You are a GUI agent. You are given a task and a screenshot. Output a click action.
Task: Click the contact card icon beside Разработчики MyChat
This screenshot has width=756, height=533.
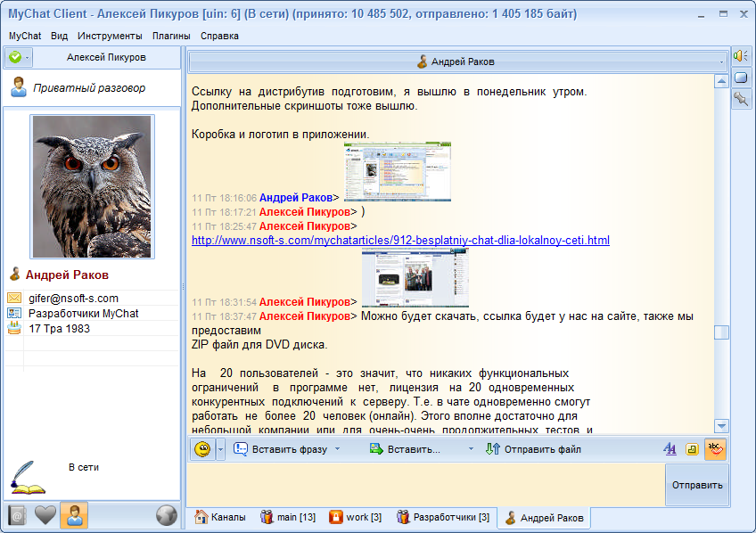point(14,313)
